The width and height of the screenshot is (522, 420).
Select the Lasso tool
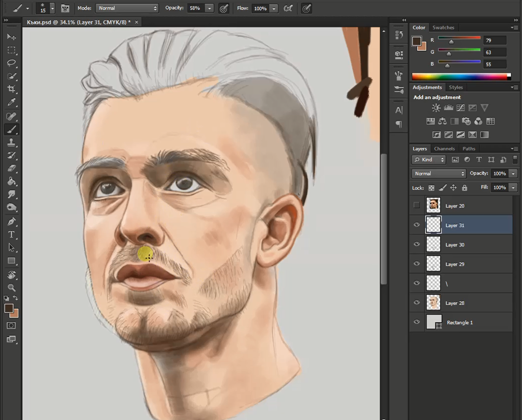click(11, 63)
